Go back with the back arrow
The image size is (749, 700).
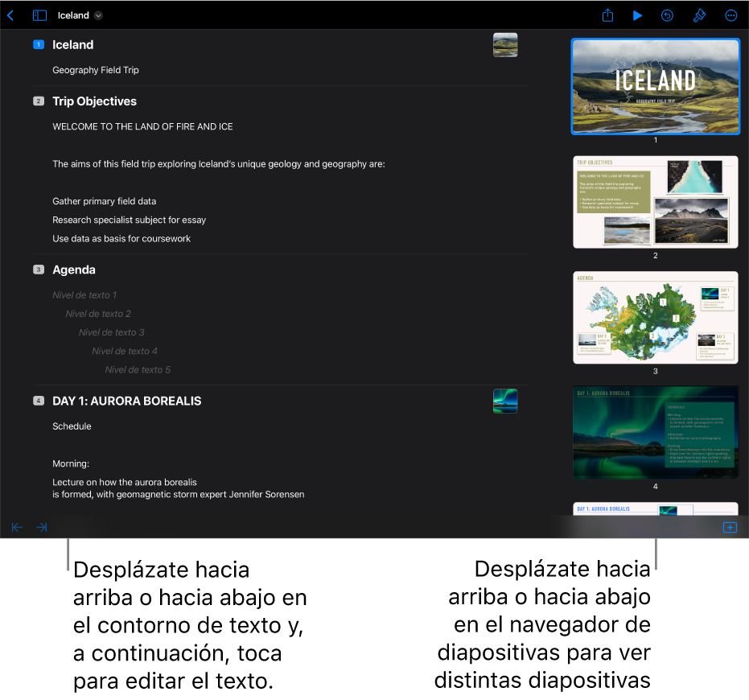pyautogui.click(x=10, y=15)
